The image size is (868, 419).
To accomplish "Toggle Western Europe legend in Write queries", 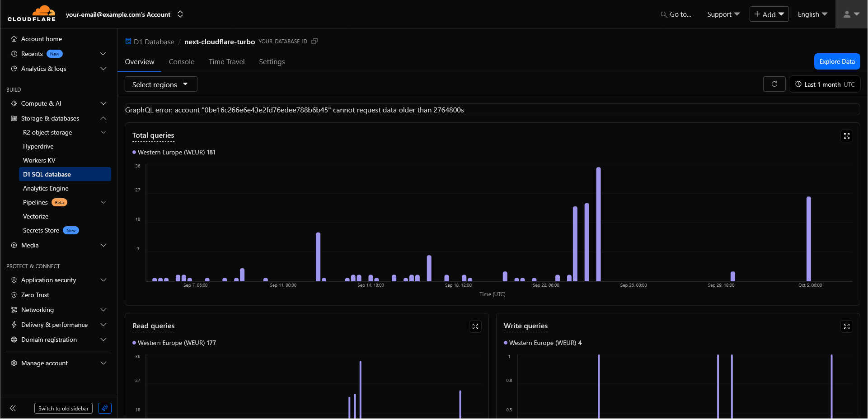I will 543,343.
